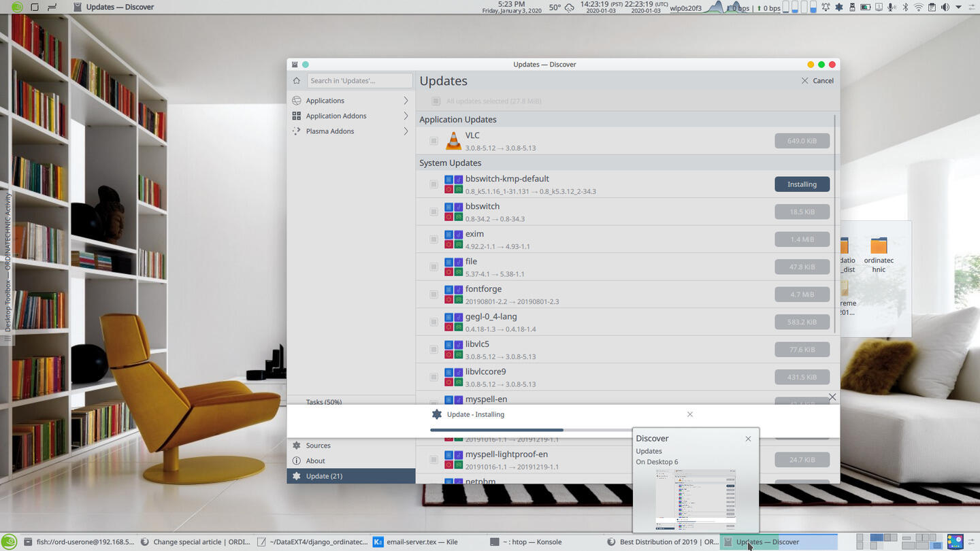Switch to Best Distribution of 2019 taskbar entry
980x551 pixels.
(x=661, y=542)
